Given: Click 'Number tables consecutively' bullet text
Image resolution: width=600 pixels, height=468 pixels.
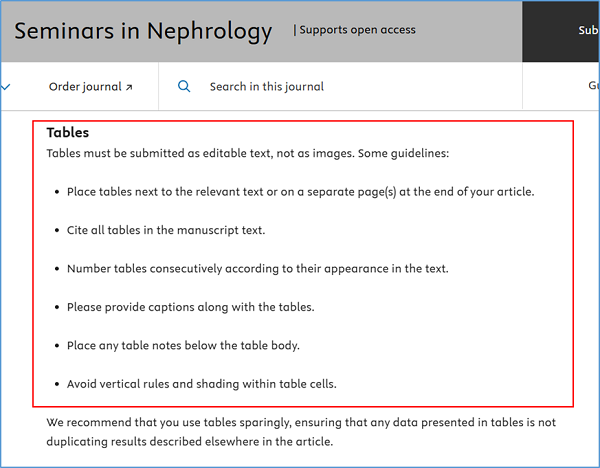Looking at the screenshot, I should point(258,269).
